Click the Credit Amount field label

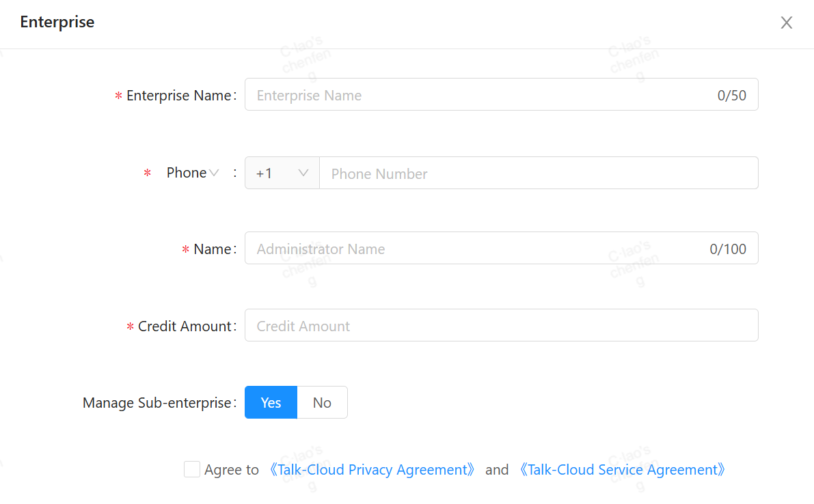[x=185, y=326]
